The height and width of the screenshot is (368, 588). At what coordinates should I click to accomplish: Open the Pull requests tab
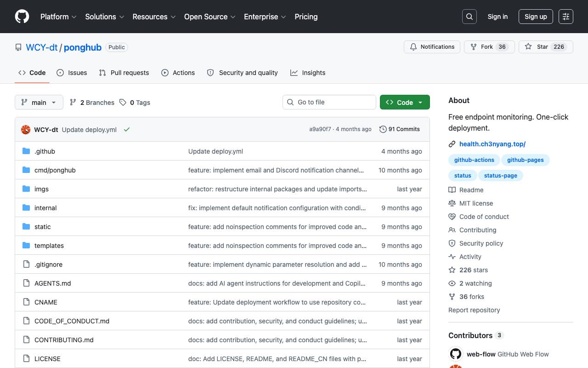coord(124,73)
